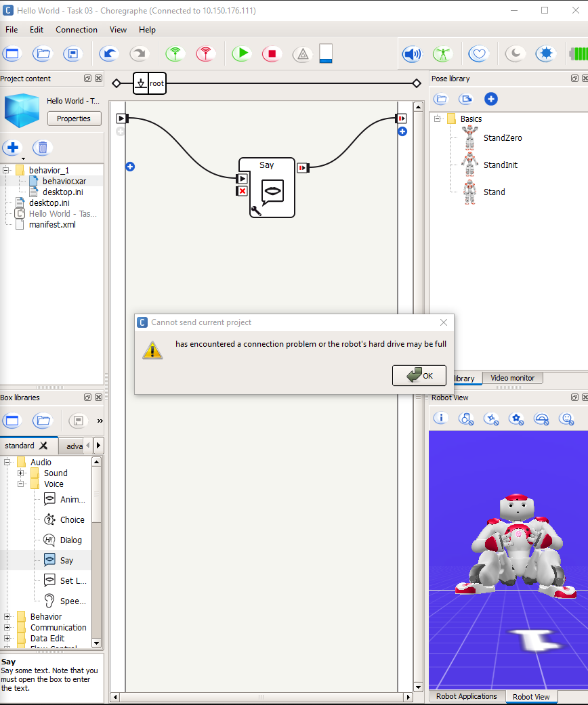Image resolution: width=588 pixels, height=705 pixels.
Task: Click the Say box lips icon
Action: tap(272, 192)
